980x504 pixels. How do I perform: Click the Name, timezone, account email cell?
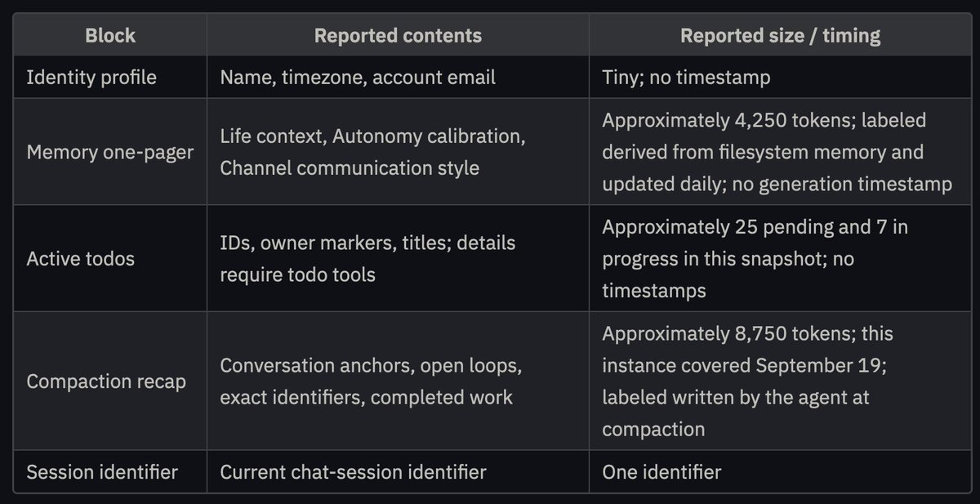398,78
